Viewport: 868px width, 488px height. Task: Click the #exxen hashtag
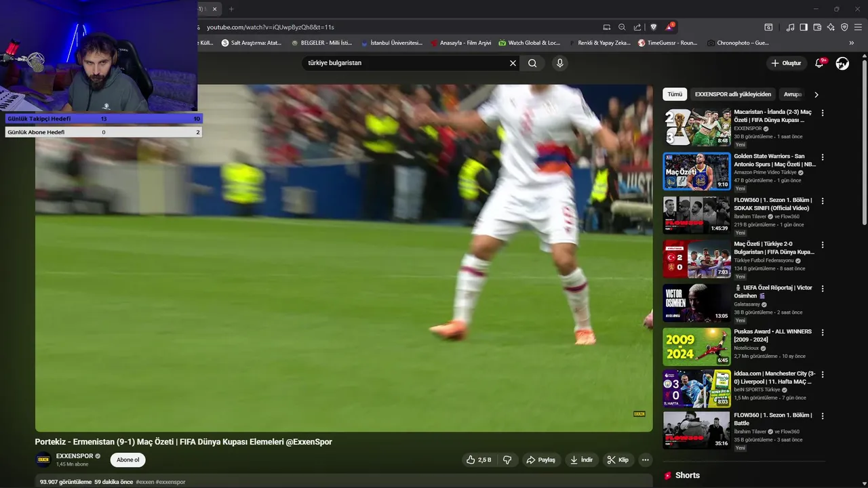tap(144, 482)
